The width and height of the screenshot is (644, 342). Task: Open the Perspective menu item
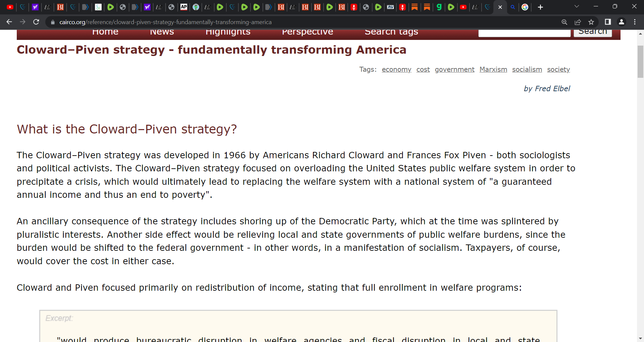(308, 32)
